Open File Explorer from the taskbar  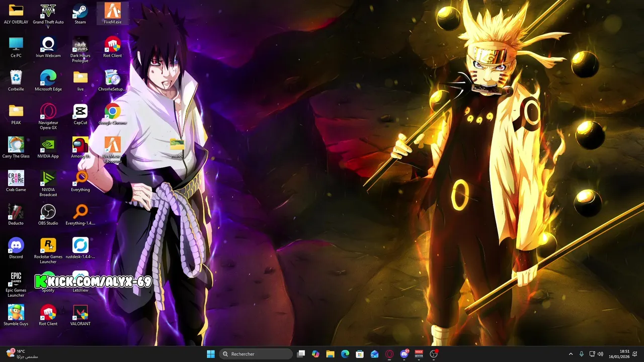[330, 354]
